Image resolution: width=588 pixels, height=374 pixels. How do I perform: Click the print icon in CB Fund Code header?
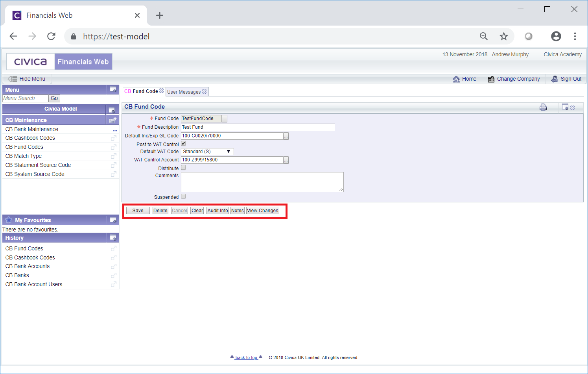(543, 107)
